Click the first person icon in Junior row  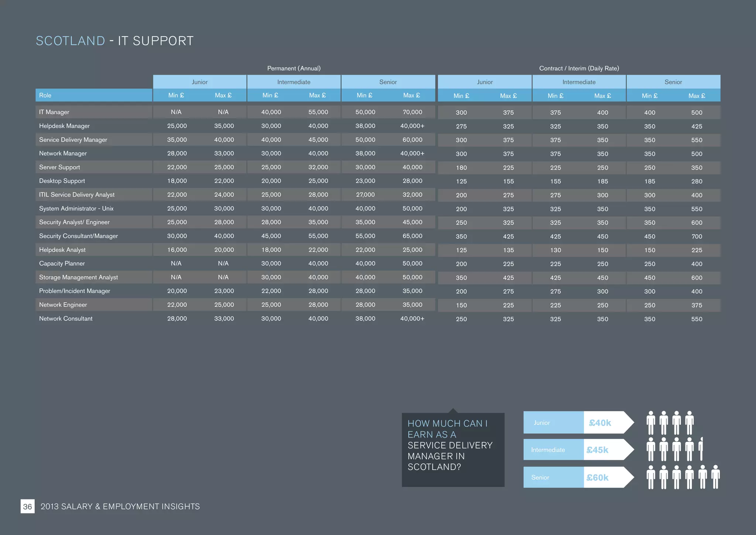pos(651,423)
